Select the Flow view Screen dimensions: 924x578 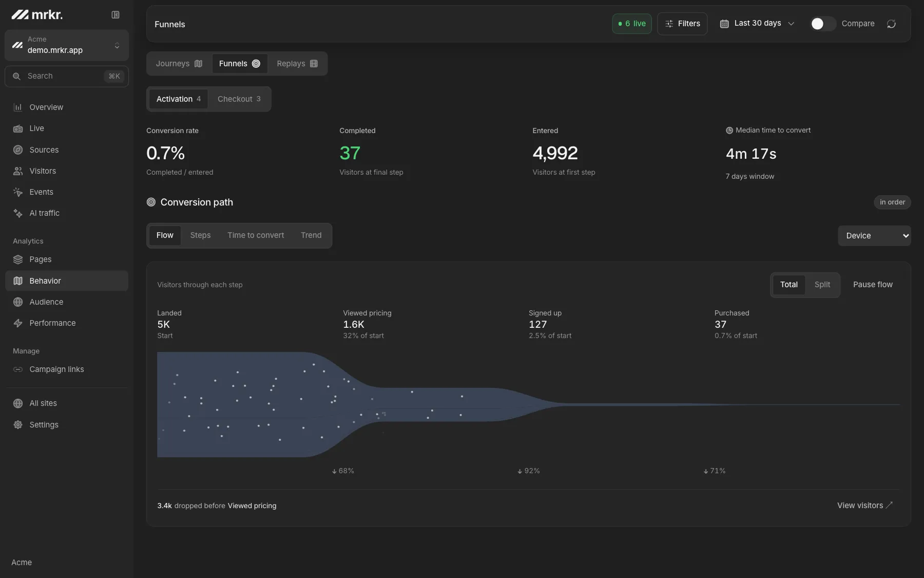(165, 235)
